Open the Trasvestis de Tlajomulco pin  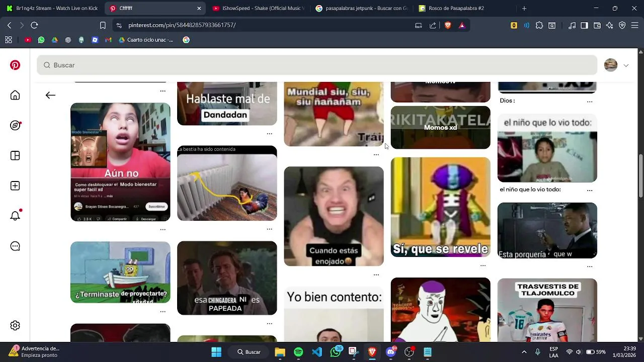pyautogui.click(x=547, y=310)
